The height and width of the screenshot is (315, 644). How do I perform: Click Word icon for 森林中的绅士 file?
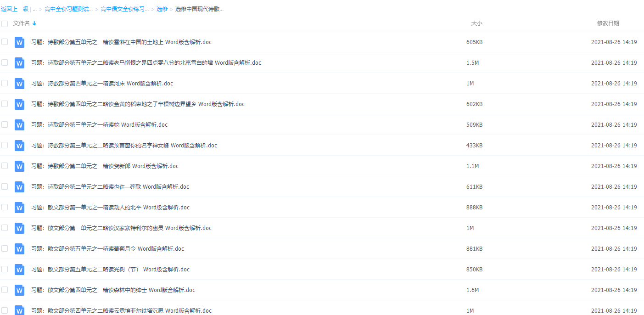pyautogui.click(x=19, y=290)
